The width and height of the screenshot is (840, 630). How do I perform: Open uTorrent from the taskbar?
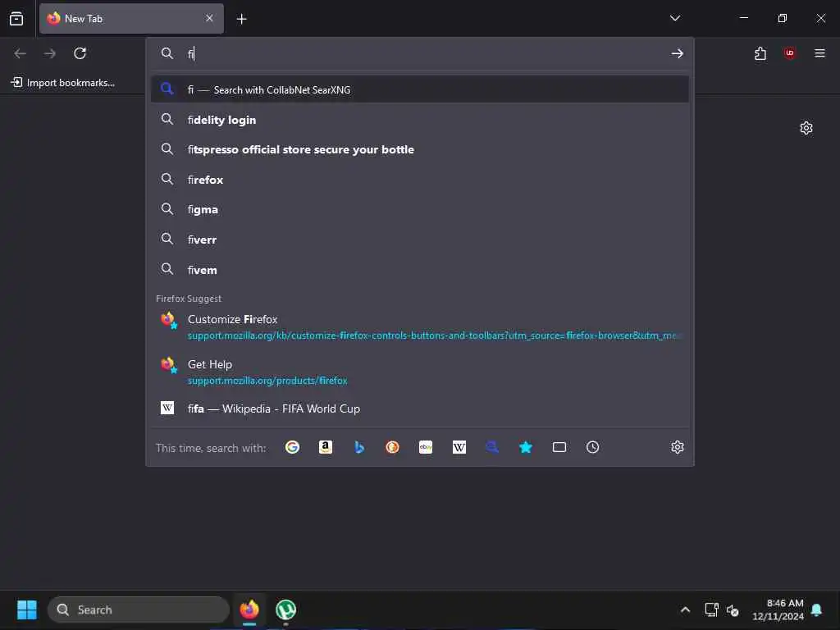click(286, 609)
